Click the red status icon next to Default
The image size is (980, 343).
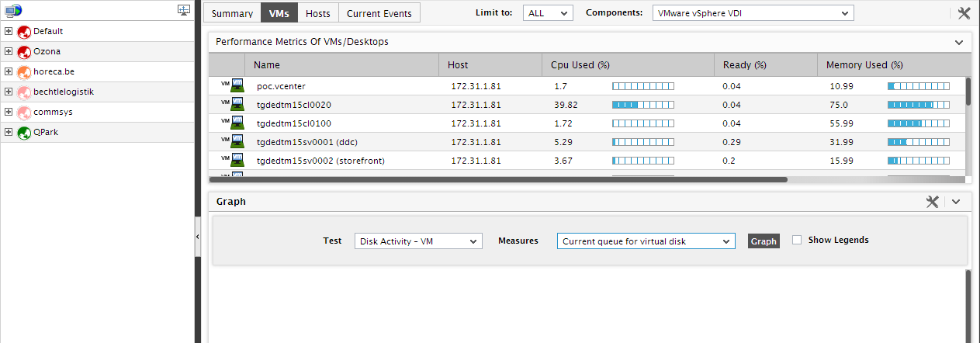coord(23,32)
